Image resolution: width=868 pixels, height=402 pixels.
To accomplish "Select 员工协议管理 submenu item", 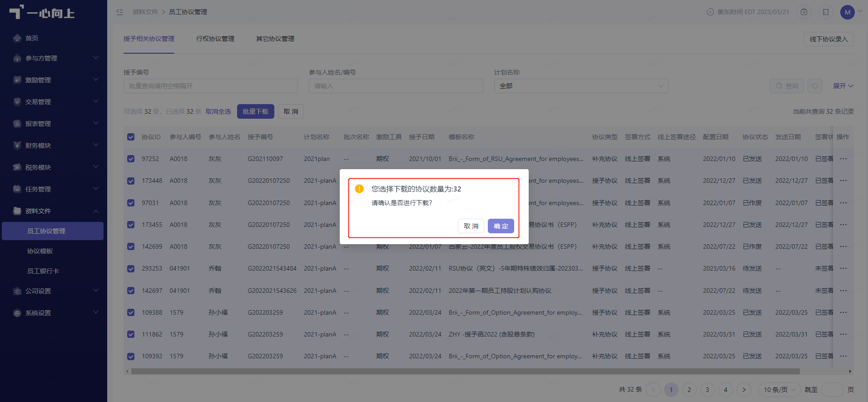I will click(53, 231).
